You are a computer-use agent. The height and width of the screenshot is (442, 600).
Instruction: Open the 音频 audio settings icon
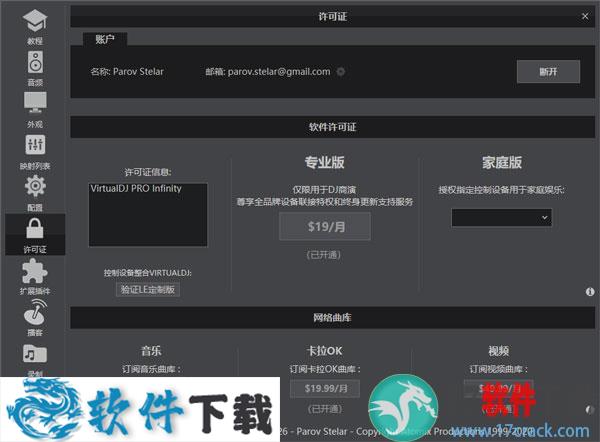click(35, 69)
